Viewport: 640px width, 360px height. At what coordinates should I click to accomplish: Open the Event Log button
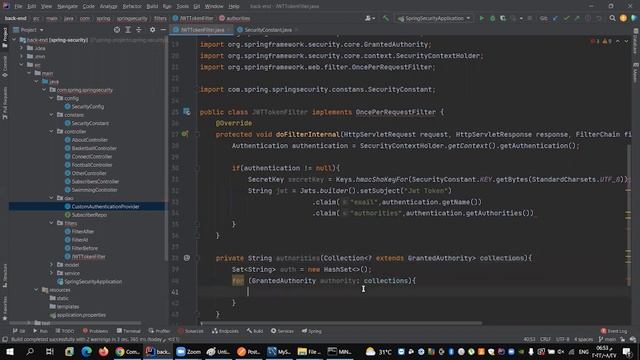[614, 331]
